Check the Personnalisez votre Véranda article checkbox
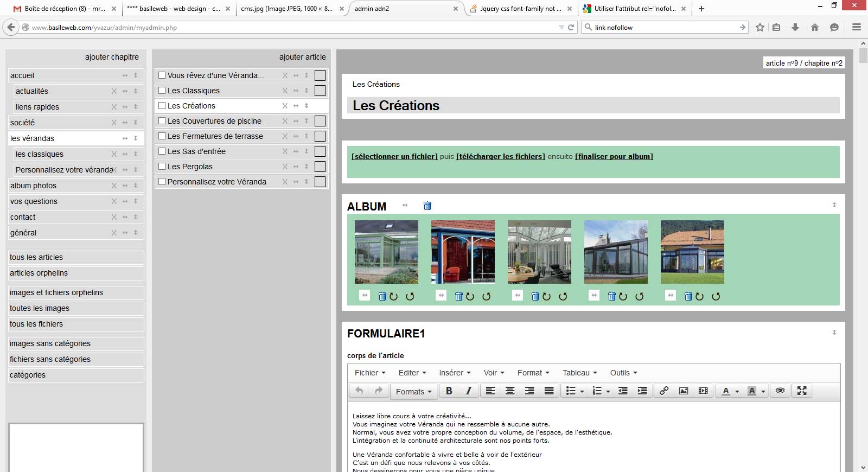This screenshot has height=472, width=868. [x=162, y=182]
